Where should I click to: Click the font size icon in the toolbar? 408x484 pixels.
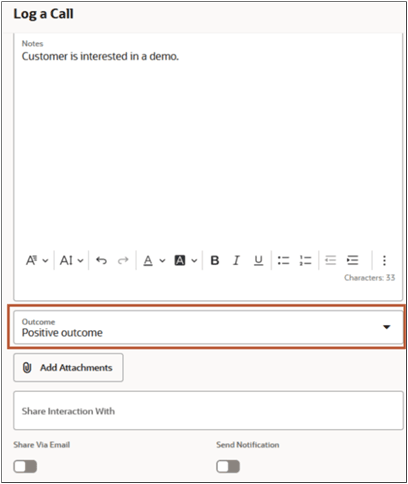click(32, 260)
